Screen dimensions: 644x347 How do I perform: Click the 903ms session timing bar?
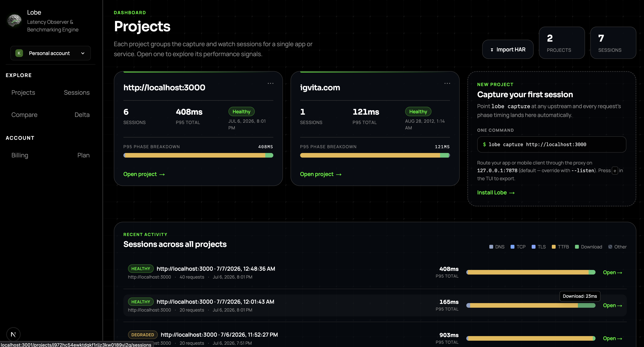[x=531, y=339]
